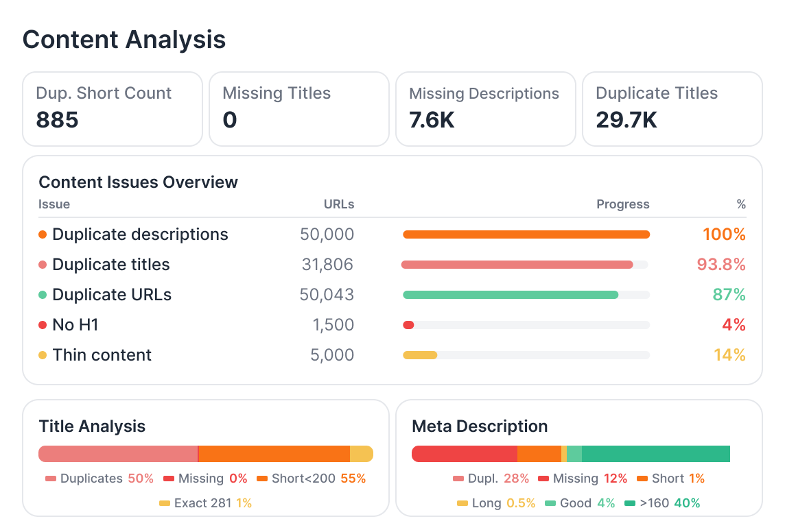
Task: Click the Dupl. 28% legend item
Action: [491, 479]
